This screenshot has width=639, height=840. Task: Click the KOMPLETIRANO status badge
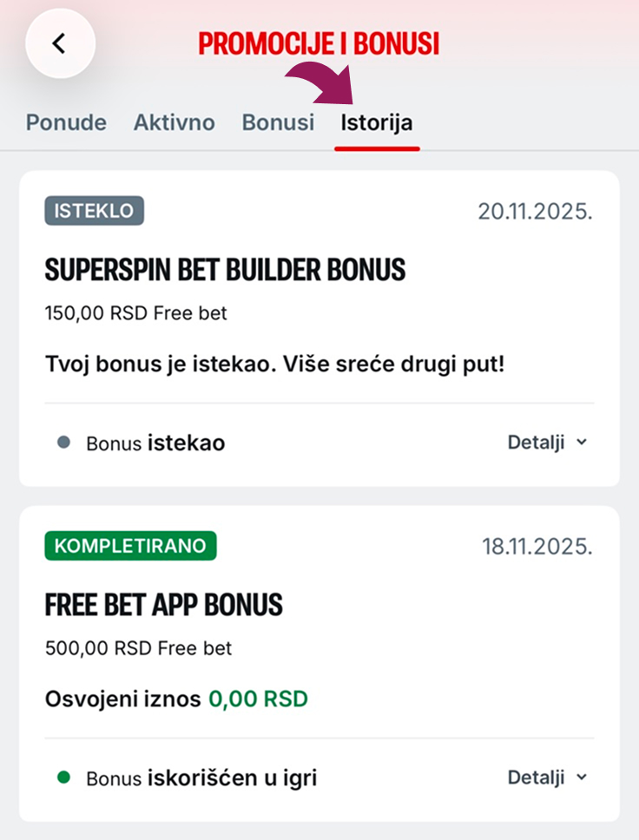click(x=130, y=546)
